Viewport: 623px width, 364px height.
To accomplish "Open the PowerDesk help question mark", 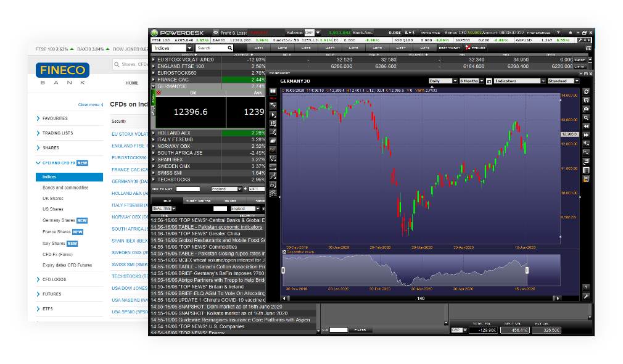I will pyautogui.click(x=558, y=33).
